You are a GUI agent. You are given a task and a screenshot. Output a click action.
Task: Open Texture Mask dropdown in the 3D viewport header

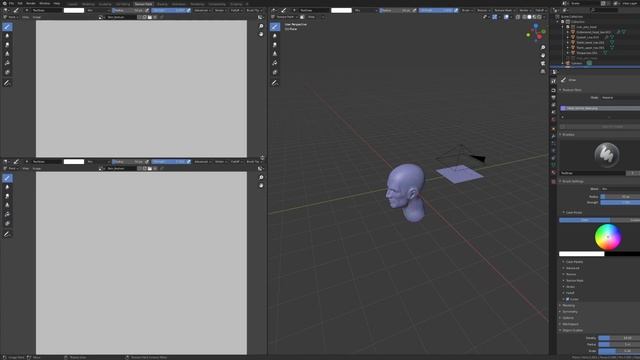504,10
